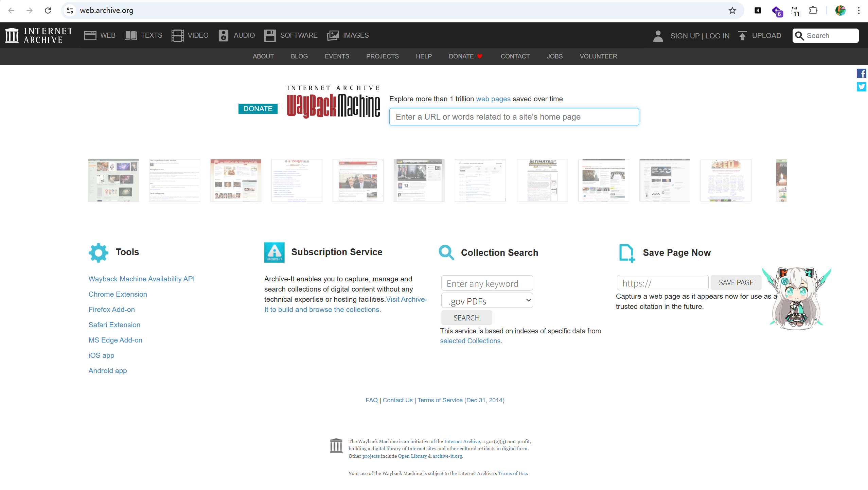Open the Projects menu item
The image size is (868, 490).
[x=383, y=56]
